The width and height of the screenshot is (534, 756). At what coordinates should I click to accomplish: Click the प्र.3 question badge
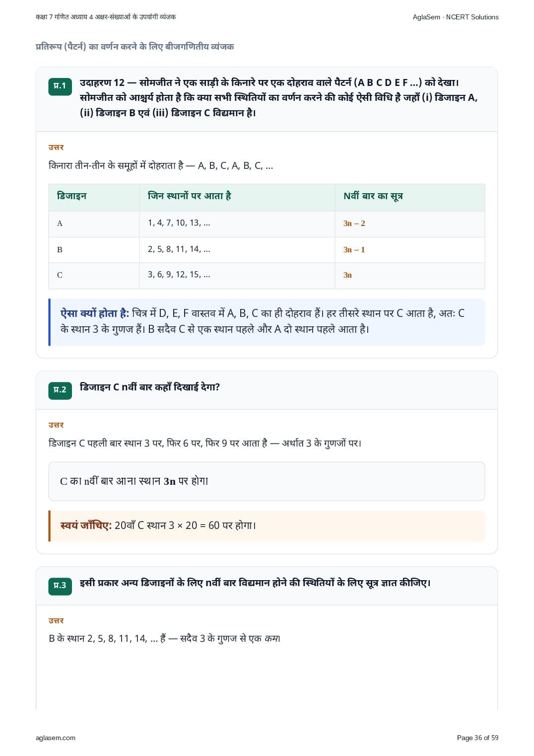coord(60,586)
